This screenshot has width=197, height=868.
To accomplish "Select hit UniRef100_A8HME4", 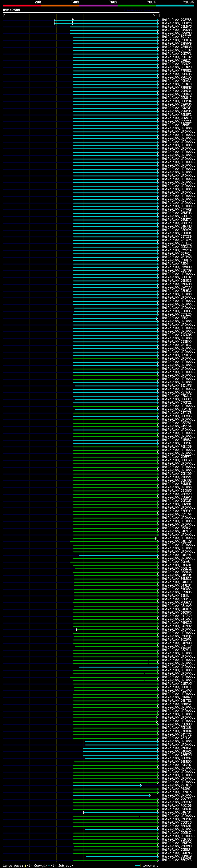I will (177, 125).
